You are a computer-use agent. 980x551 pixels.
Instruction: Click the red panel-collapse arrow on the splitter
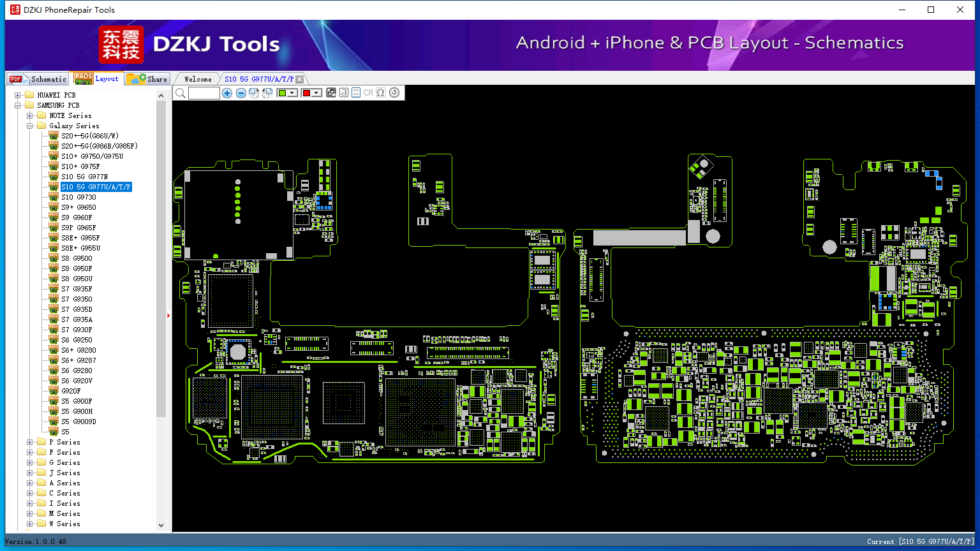168,315
